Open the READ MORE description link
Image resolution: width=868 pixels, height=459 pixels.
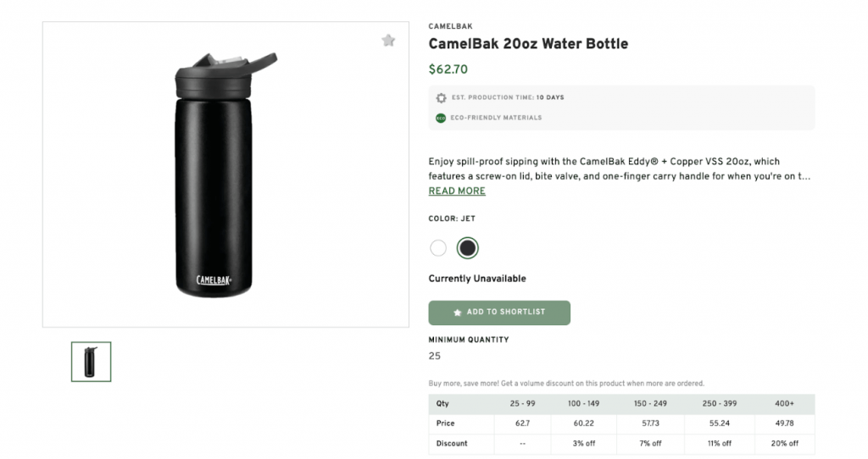coord(457,191)
